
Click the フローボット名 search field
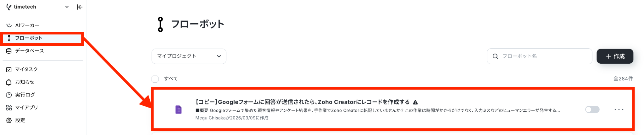coord(539,56)
